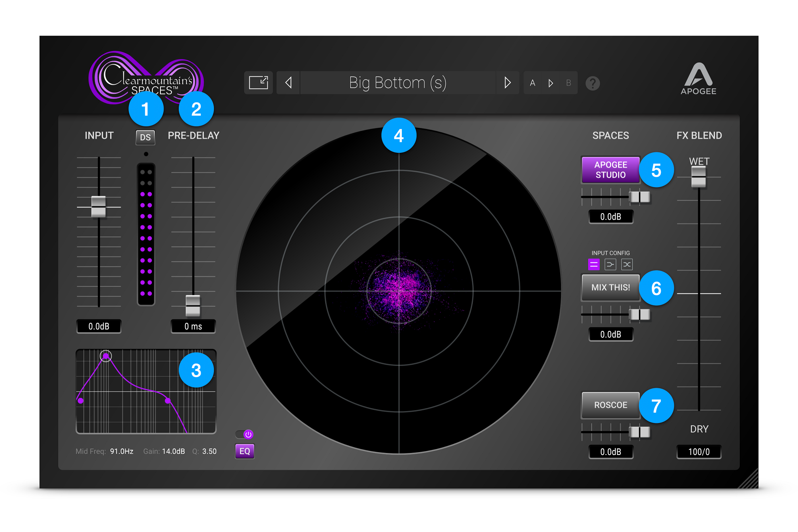Click the stereo scope display center
Image resolution: width=798 pixels, height=532 pixels.
399,291
